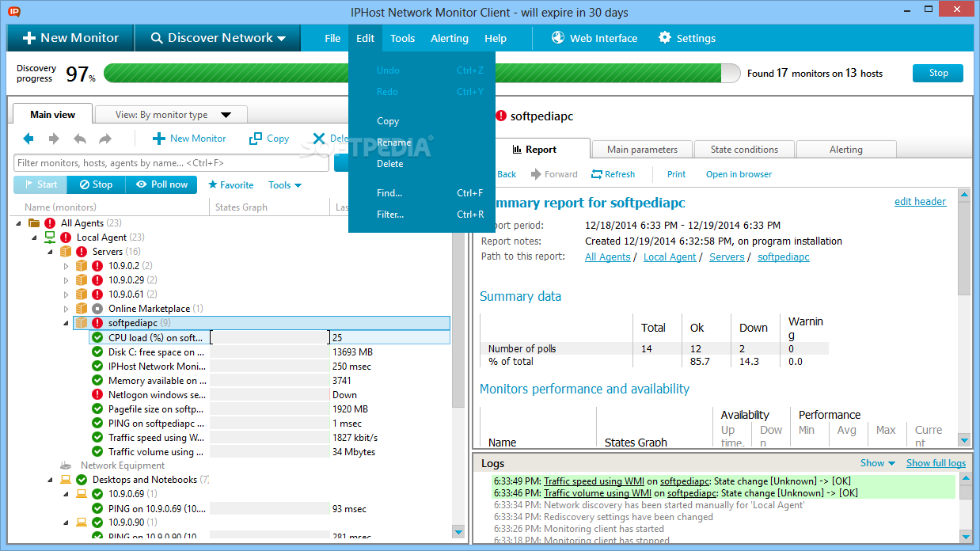Screen dimensions: 980x551
Task: Click the forward arrow in Main view toolbar
Action: 54,139
